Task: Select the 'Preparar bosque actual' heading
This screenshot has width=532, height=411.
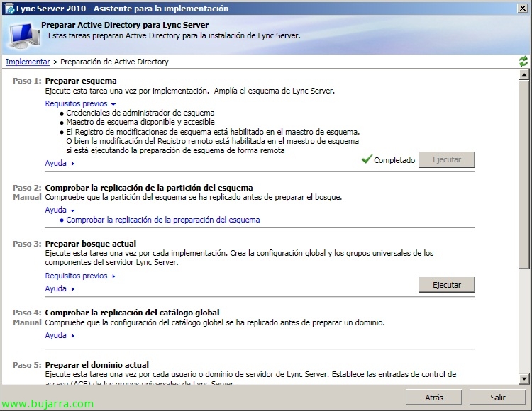Action: pos(91,244)
